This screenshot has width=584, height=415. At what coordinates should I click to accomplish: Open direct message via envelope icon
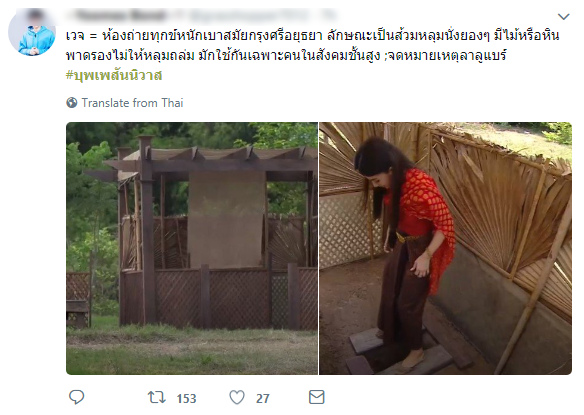point(317,397)
